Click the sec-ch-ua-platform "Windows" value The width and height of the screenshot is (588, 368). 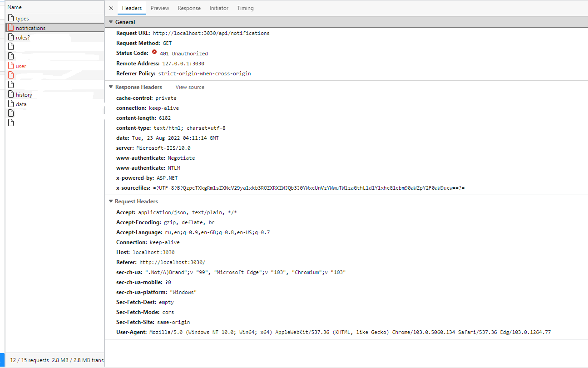[183, 292]
